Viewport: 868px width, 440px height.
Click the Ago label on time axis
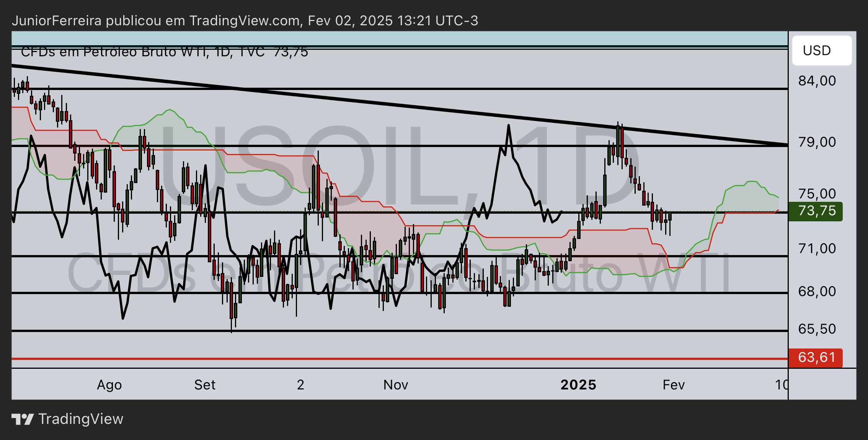[x=109, y=385]
